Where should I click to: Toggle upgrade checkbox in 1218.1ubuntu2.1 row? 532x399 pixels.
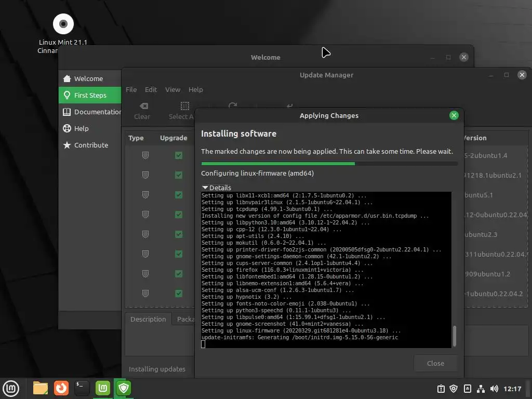[179, 175]
